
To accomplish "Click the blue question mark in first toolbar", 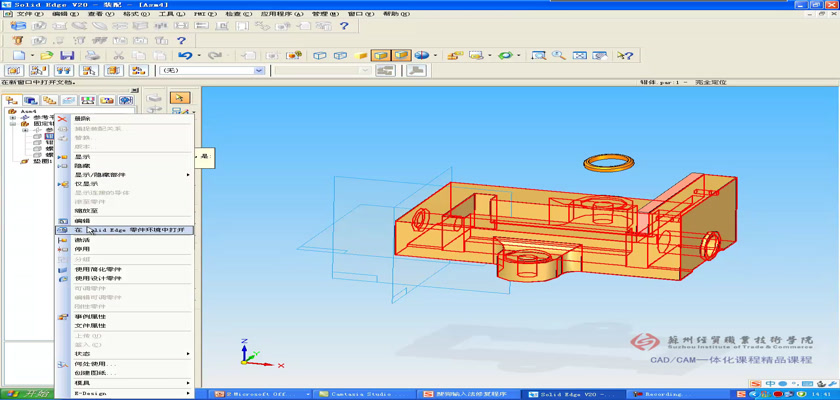I will coord(344,25).
